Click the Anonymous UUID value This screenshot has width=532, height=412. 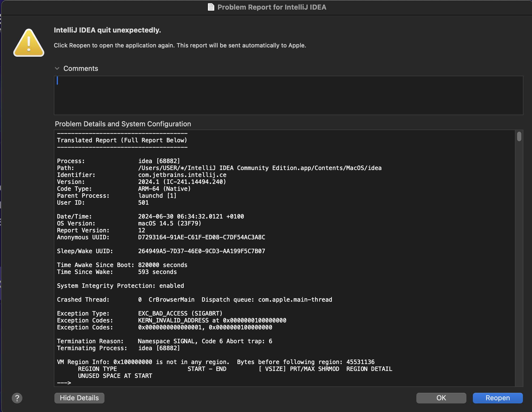point(201,237)
